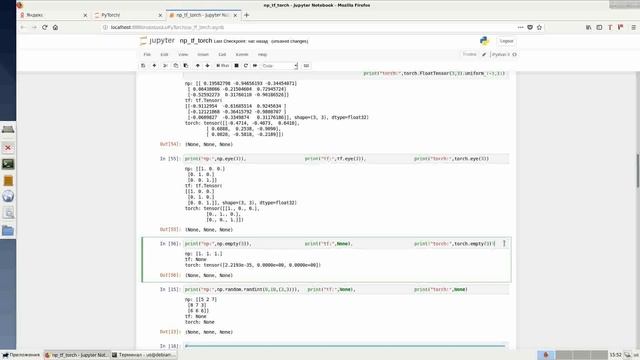
Task: Open the command palette keyboard icon
Action: coord(306,66)
